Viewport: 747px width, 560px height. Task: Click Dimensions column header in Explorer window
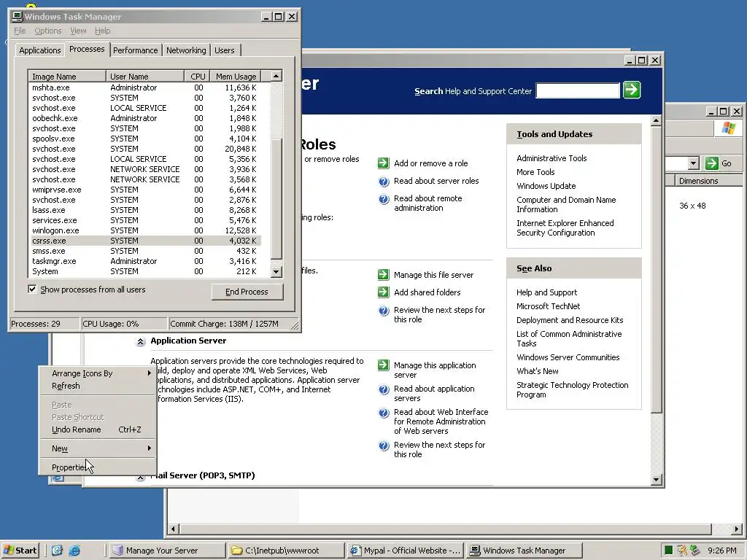pyautogui.click(x=708, y=181)
